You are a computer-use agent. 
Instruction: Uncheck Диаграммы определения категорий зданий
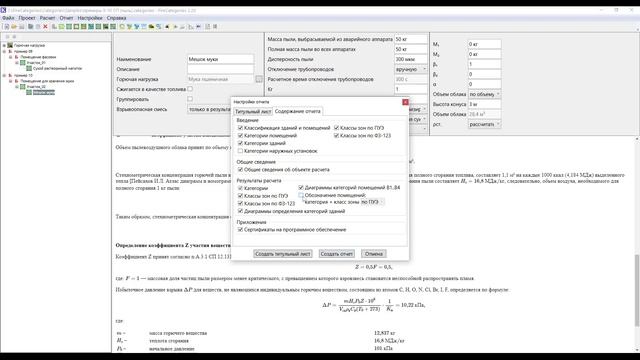pyautogui.click(x=240, y=211)
